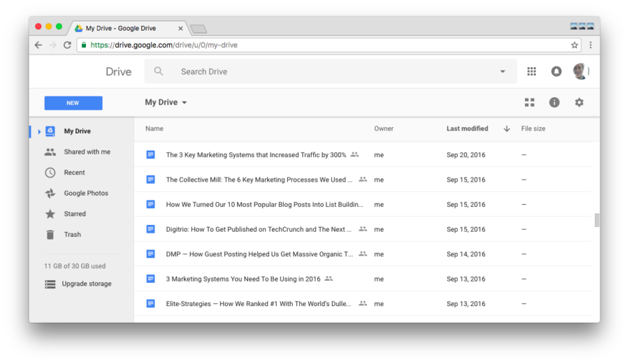Sort by the Last modified column

click(x=468, y=129)
